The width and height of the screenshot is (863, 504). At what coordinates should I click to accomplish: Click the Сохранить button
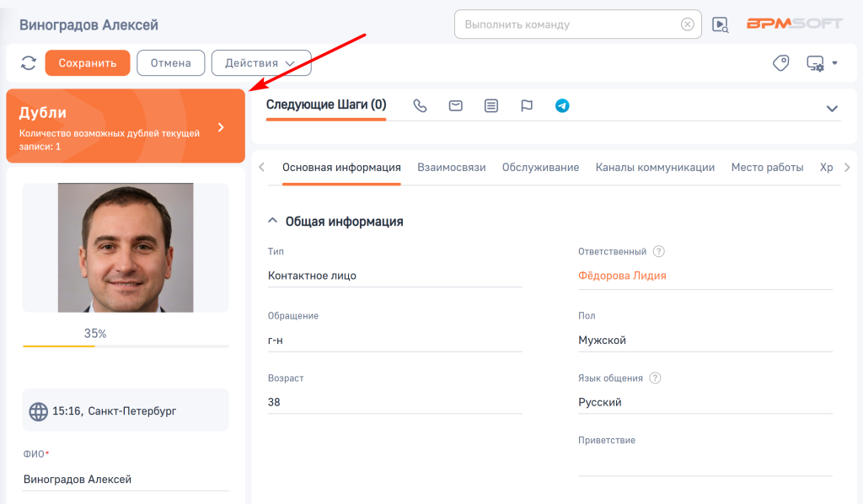coord(88,63)
